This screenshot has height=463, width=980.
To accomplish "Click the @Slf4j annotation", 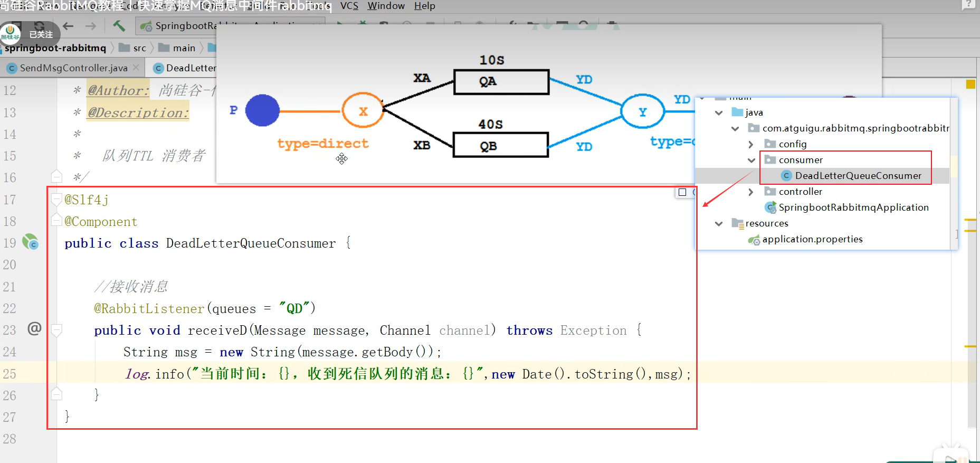I will coord(87,200).
